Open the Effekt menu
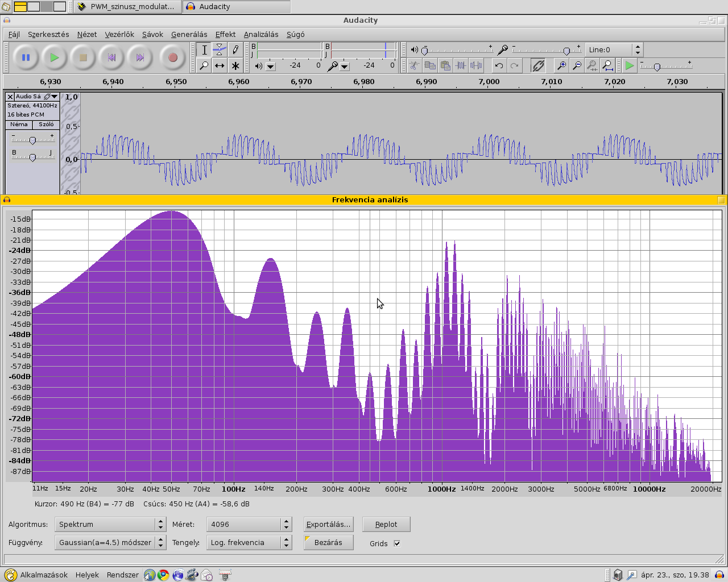Viewport: 728px width, 582px height. [225, 35]
